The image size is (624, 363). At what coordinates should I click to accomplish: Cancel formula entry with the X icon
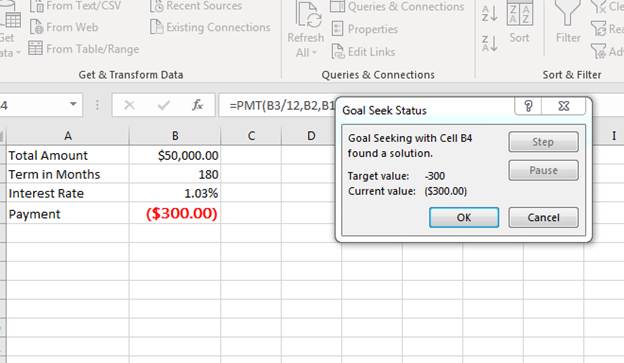point(129,105)
